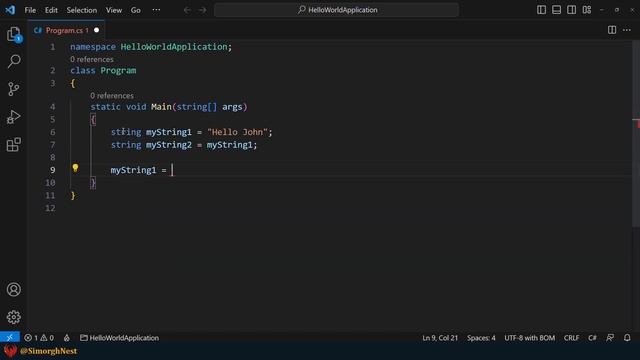Open the File menu
Image resolution: width=640 pixels, height=360 pixels.
(x=30, y=10)
